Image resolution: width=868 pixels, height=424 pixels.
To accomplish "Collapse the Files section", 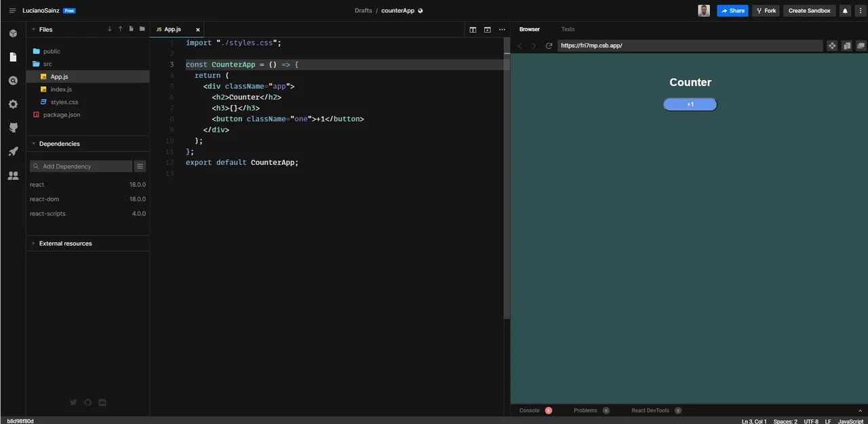I will pyautogui.click(x=33, y=30).
